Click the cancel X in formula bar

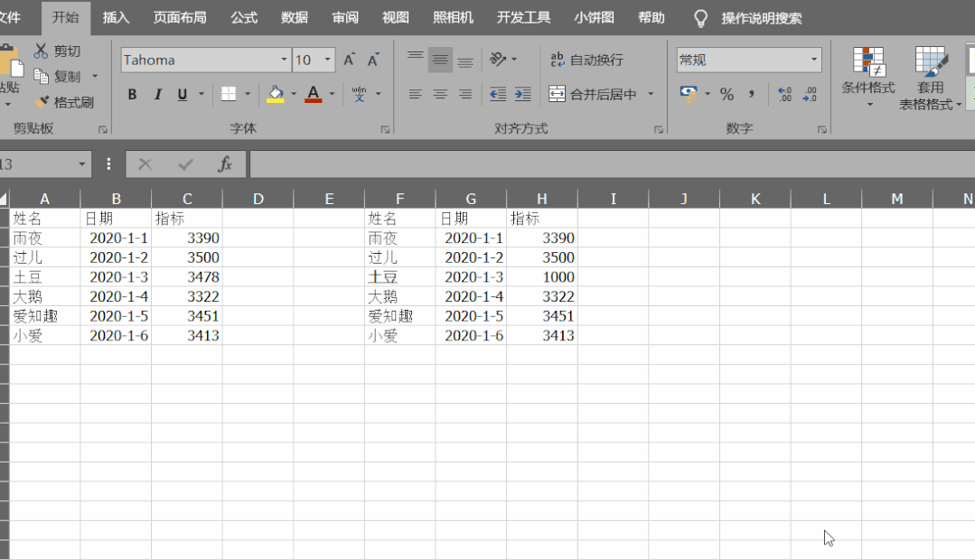point(145,164)
